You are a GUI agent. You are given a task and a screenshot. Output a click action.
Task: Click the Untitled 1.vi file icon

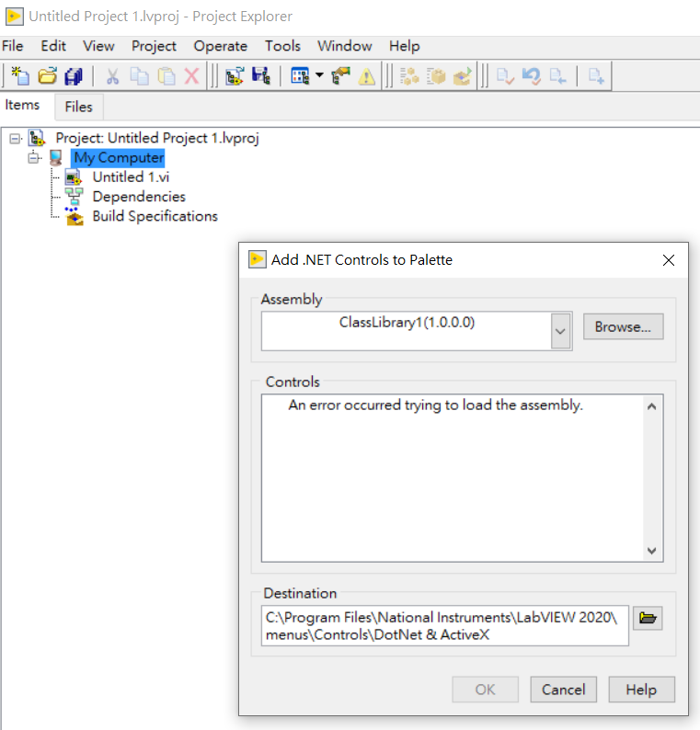[x=74, y=177]
